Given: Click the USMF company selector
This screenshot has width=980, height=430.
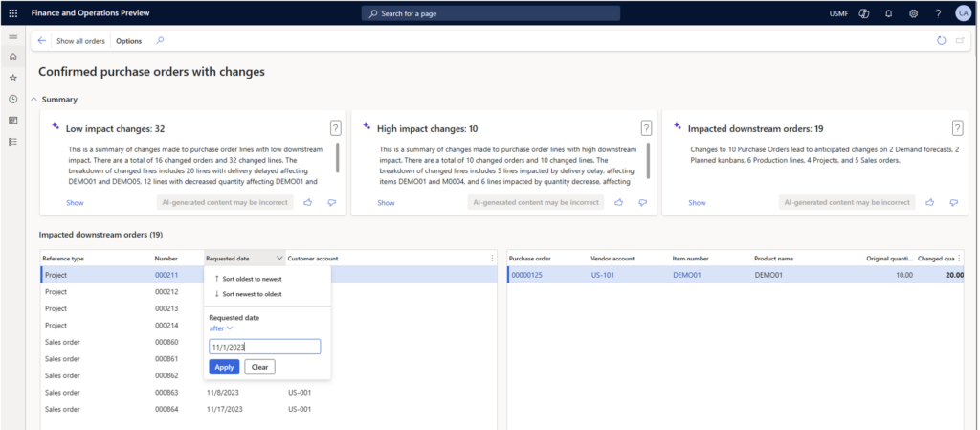Looking at the screenshot, I should (x=838, y=13).
